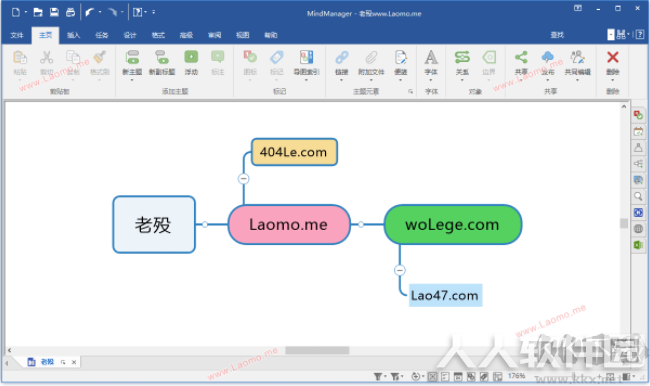Screen dimensions: 650x386
Task: Expand the Relationship (关系) dropdown arrow
Action: pos(462,80)
